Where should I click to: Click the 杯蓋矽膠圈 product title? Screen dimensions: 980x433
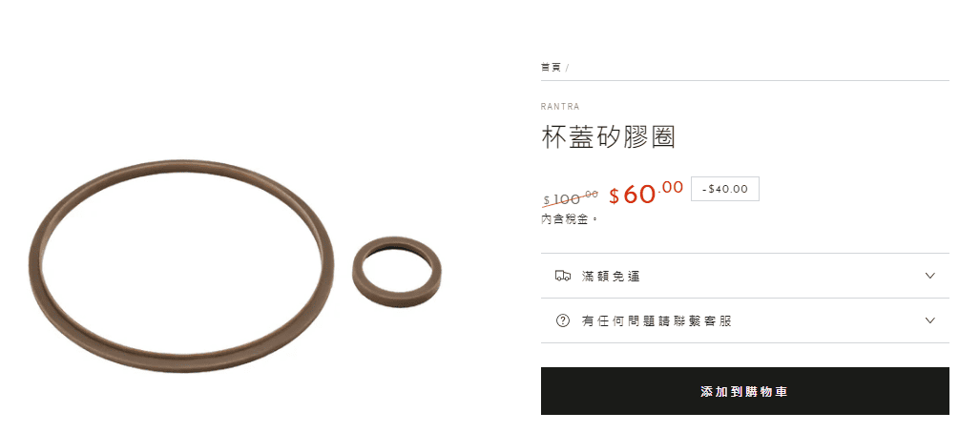608,136
